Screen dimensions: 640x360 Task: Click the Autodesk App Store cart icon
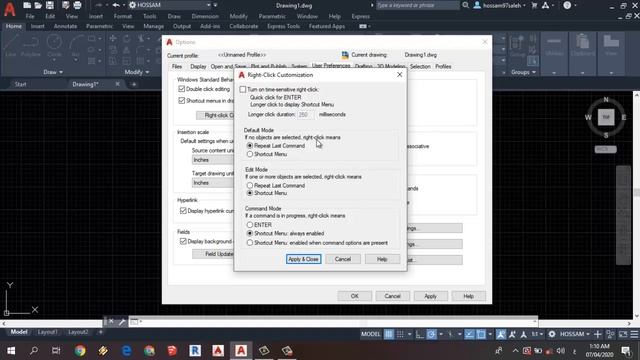coord(534,5)
